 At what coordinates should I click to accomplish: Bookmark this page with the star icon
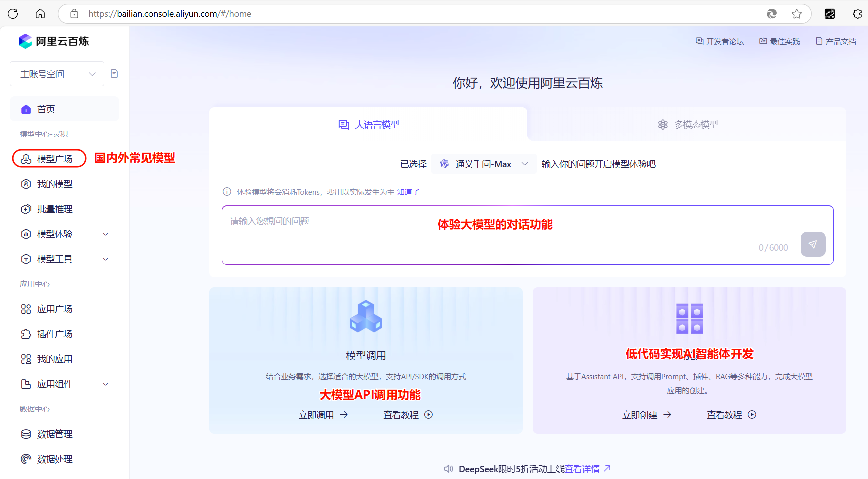coord(797,14)
